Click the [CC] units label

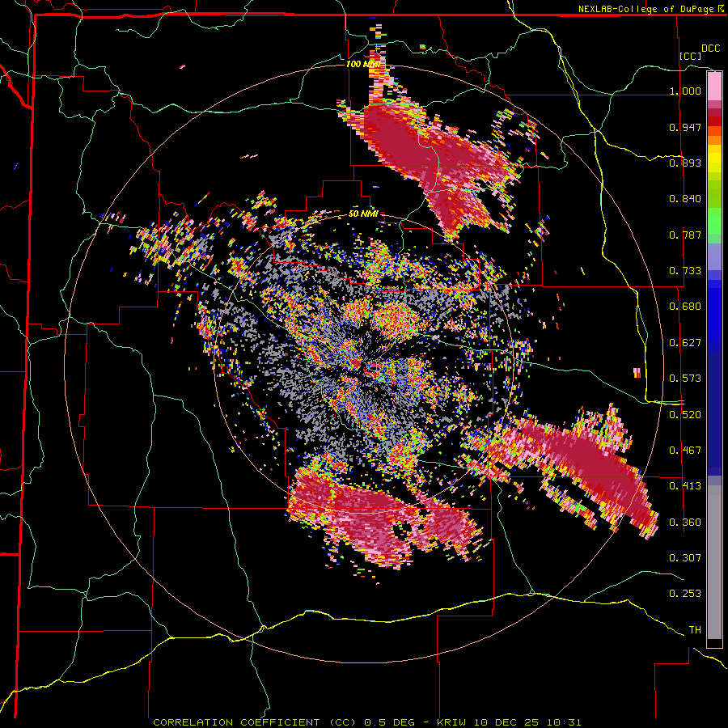[x=691, y=56]
